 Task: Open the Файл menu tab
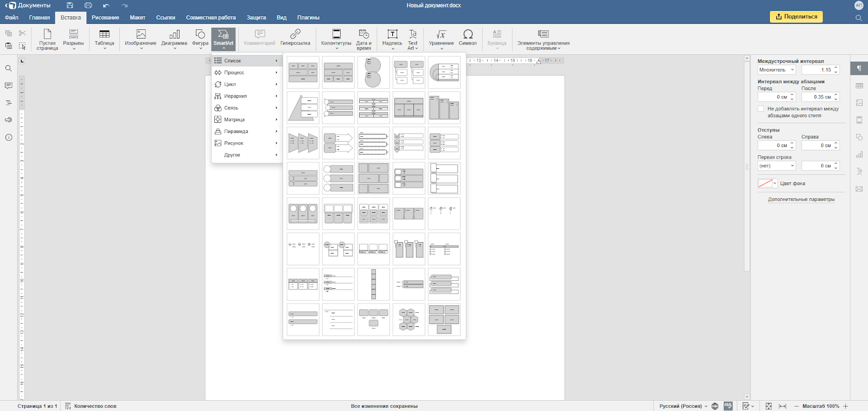point(12,17)
